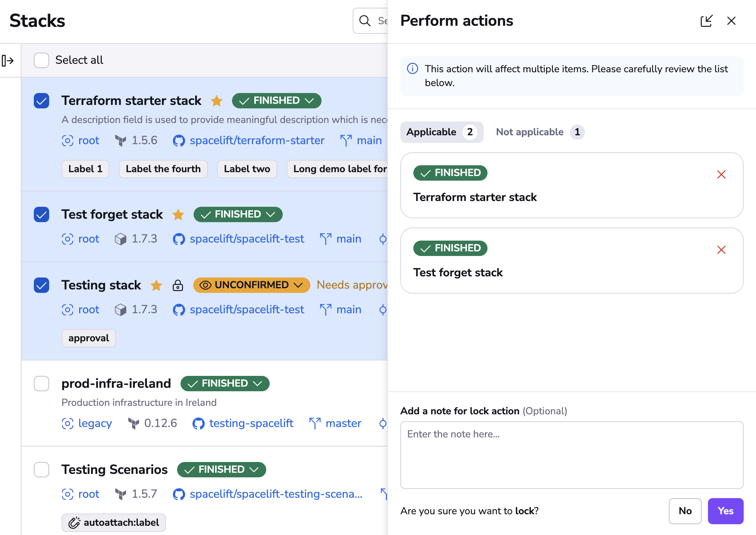Screen dimensions: 756x535
Task: Confirm lock with the Yes button
Action: click(x=725, y=511)
